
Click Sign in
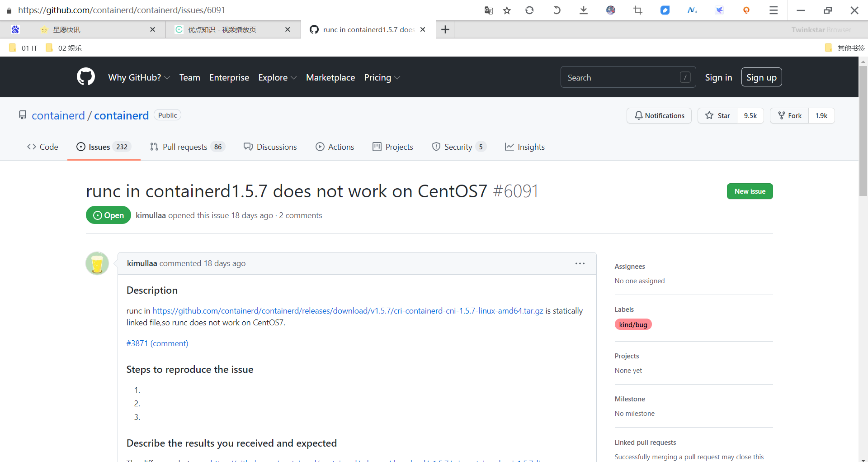click(x=718, y=77)
